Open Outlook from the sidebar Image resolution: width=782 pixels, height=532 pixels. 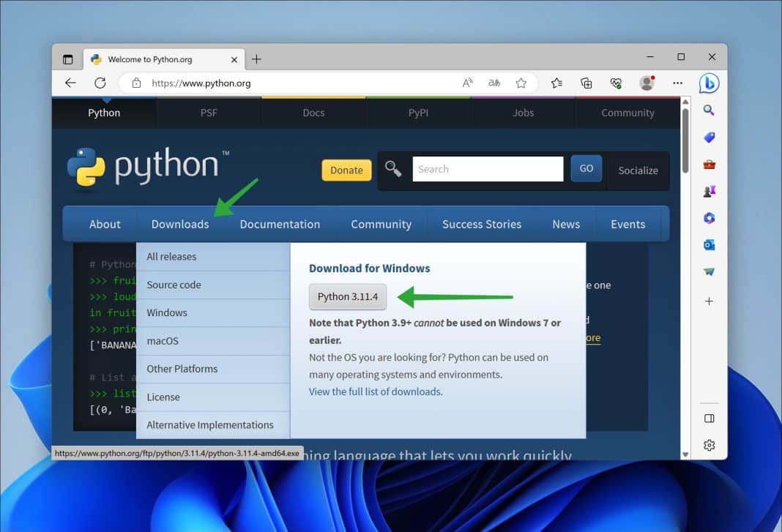[709, 244]
